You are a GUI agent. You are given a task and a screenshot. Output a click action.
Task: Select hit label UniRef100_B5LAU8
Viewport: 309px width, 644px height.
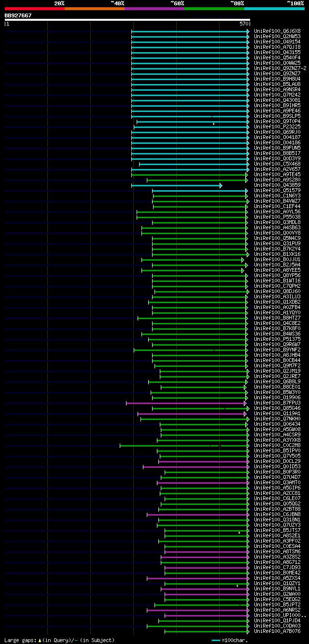click(277, 84)
